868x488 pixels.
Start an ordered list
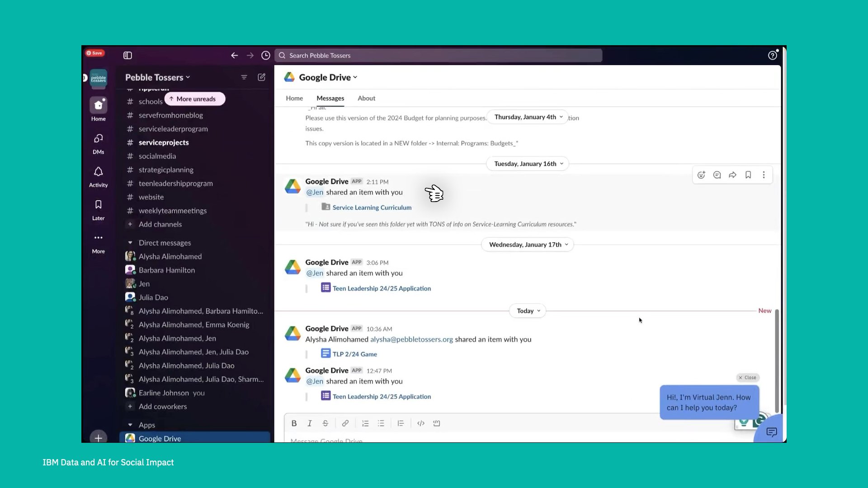[x=365, y=423]
